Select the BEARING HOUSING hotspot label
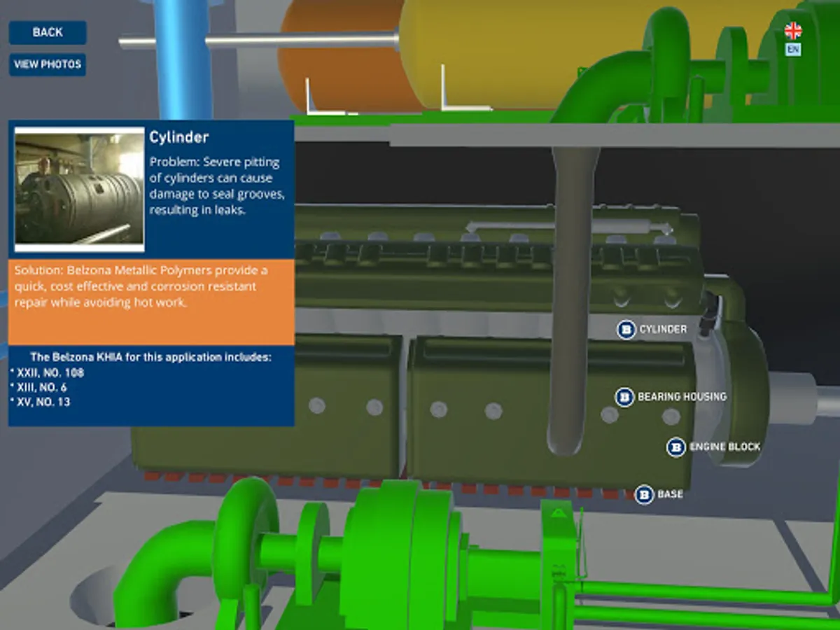The image size is (840, 630). (x=682, y=397)
